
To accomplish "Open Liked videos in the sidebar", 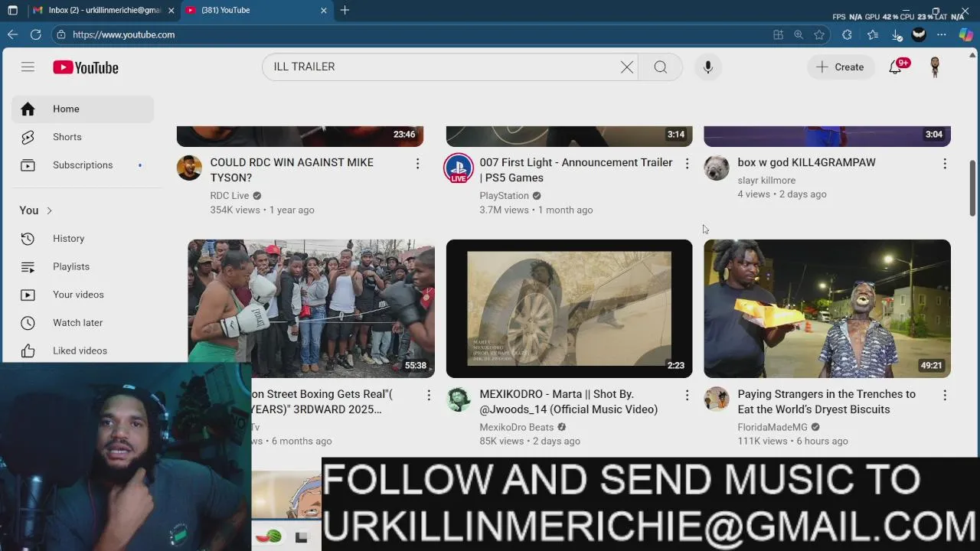I will click(83, 350).
